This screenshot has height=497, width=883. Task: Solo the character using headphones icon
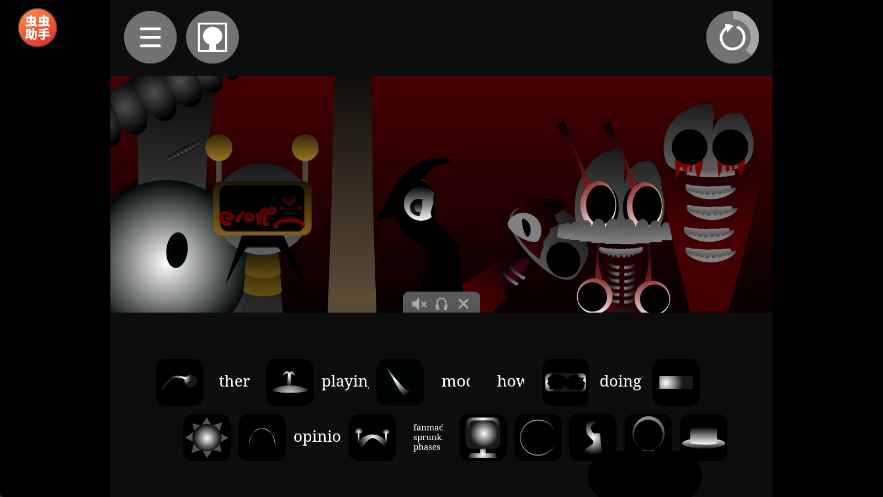click(x=442, y=304)
